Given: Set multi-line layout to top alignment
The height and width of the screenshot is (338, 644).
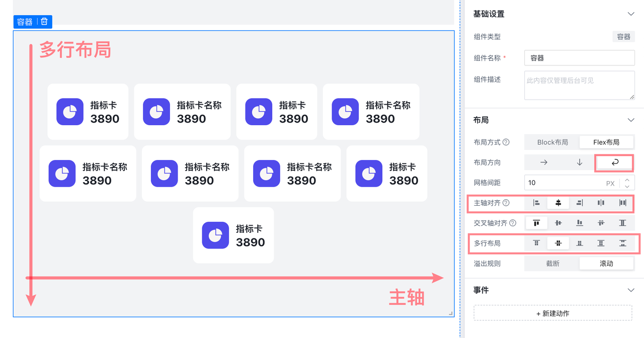Looking at the screenshot, I should [536, 243].
